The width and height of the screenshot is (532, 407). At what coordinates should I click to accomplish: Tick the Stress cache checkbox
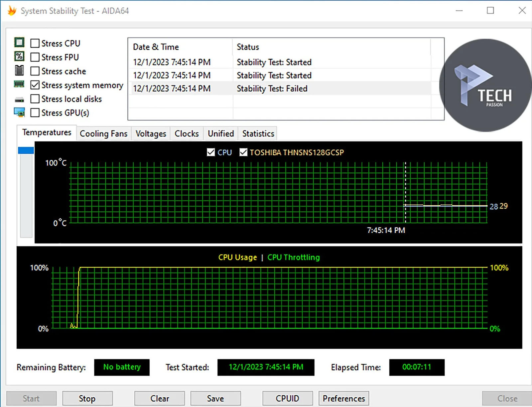coord(35,71)
